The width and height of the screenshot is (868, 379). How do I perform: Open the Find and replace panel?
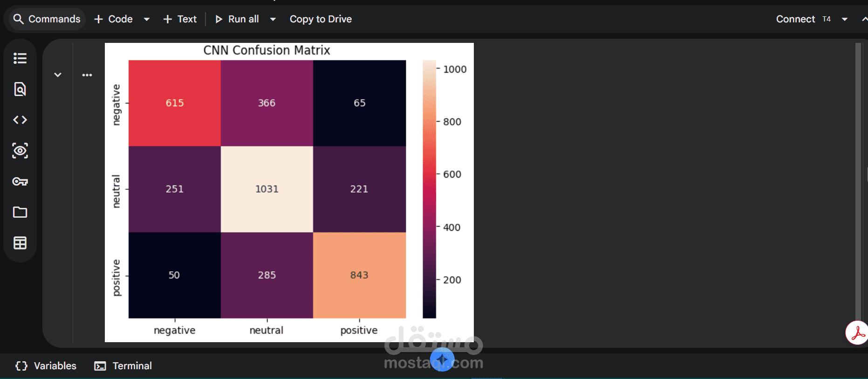tap(20, 89)
